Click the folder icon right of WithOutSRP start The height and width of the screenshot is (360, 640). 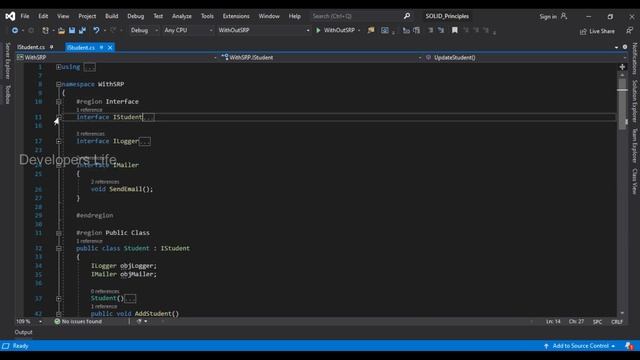point(371,30)
